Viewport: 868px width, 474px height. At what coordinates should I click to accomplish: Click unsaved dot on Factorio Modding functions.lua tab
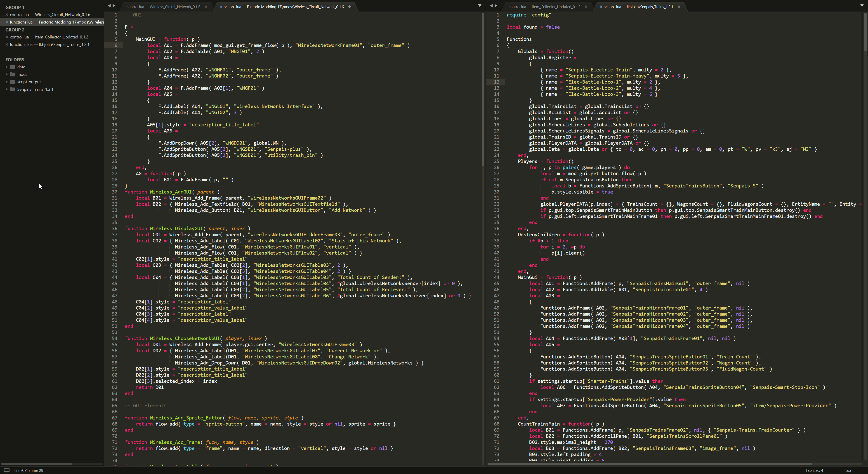(349, 7)
